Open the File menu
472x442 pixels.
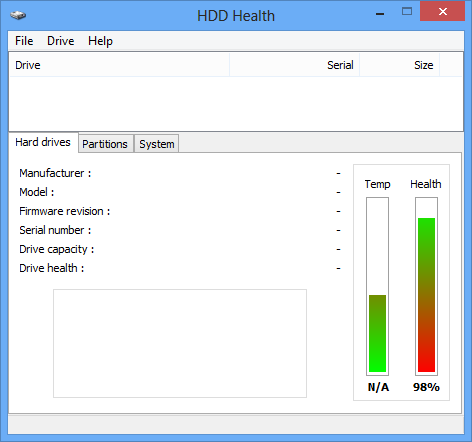(24, 41)
